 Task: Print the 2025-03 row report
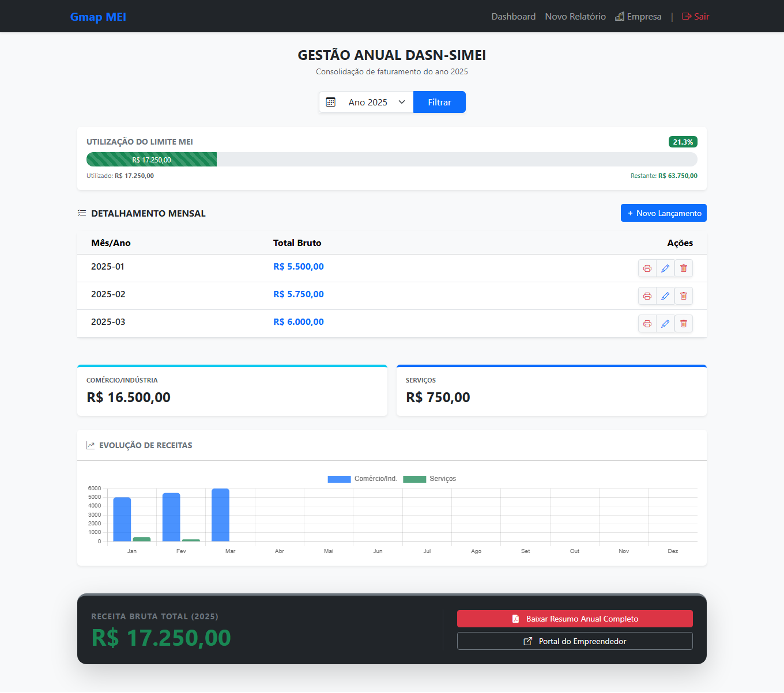(x=647, y=324)
